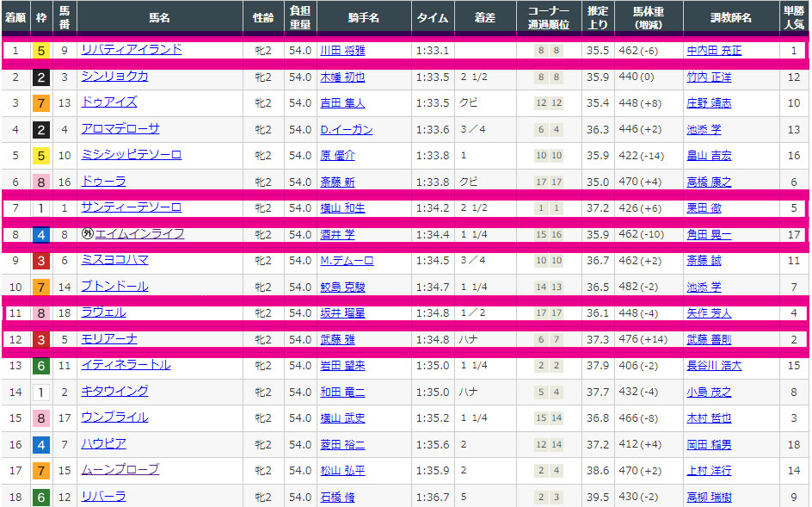Click yellow frame badge 5 in リバティアイランド row

coord(40,51)
